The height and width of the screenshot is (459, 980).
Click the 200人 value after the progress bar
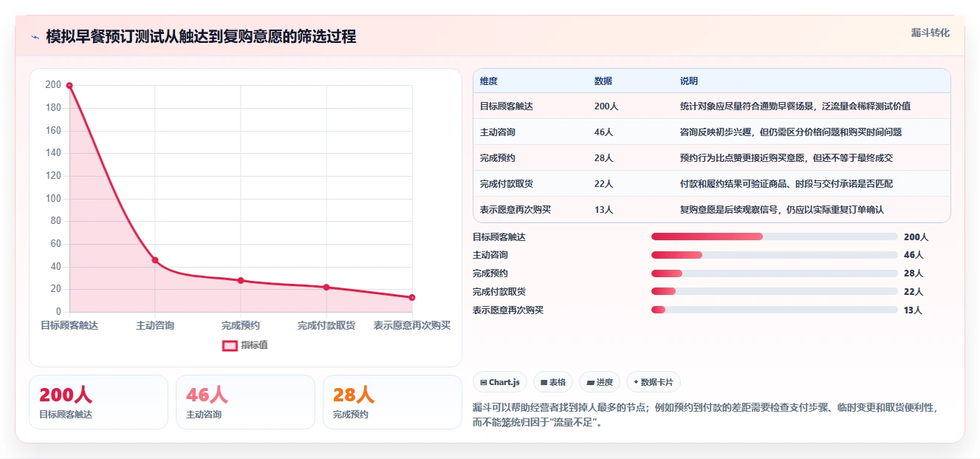pyautogui.click(x=916, y=237)
